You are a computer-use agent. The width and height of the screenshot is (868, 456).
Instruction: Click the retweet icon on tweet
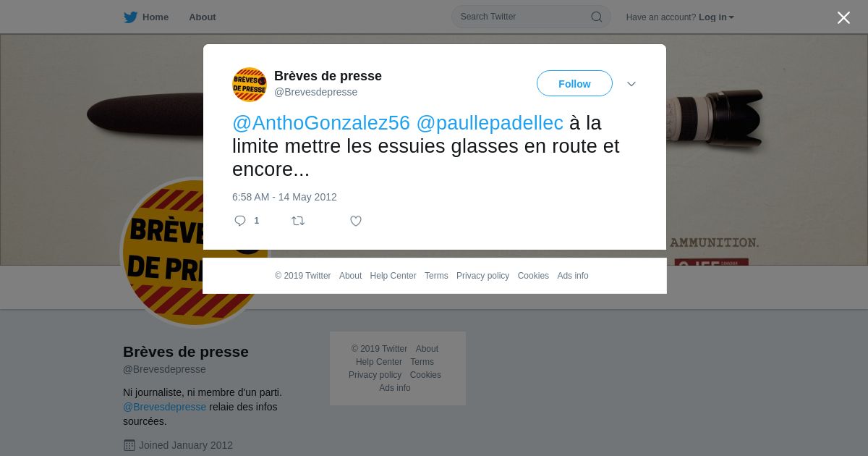point(298,221)
